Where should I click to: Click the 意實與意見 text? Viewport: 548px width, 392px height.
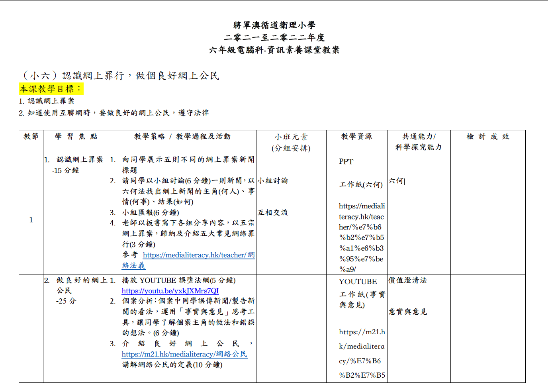[408, 312]
